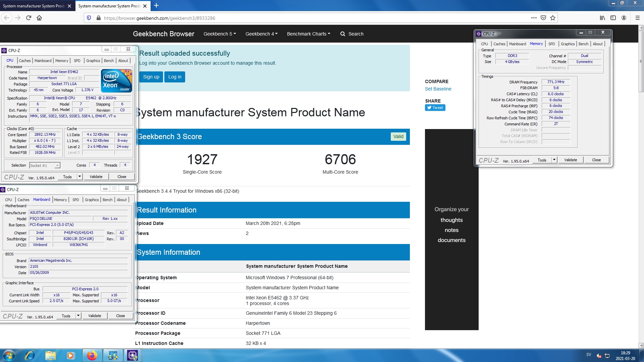Image resolution: width=644 pixels, height=362 pixels.
Task: Open page actions three-dot menu
Action: (534, 18)
